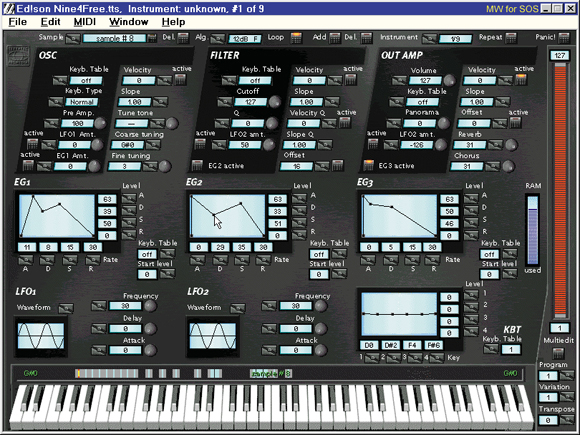The height and width of the screenshot is (435, 580).
Task: Click the OSC Fine tuning knob
Action: click(165, 166)
